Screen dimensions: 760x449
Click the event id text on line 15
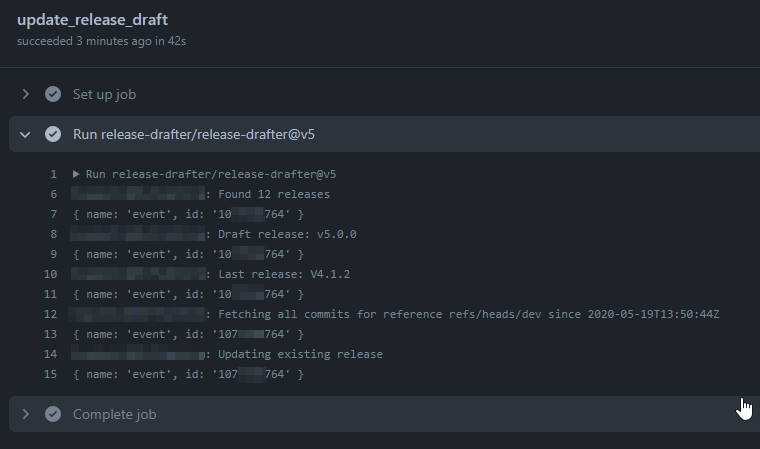tap(189, 374)
